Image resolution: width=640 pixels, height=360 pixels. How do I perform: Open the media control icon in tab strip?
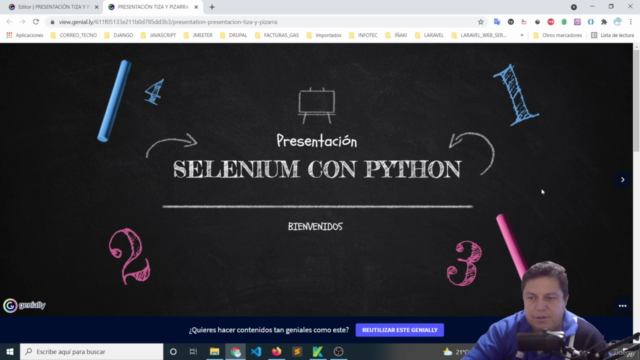coord(573,7)
